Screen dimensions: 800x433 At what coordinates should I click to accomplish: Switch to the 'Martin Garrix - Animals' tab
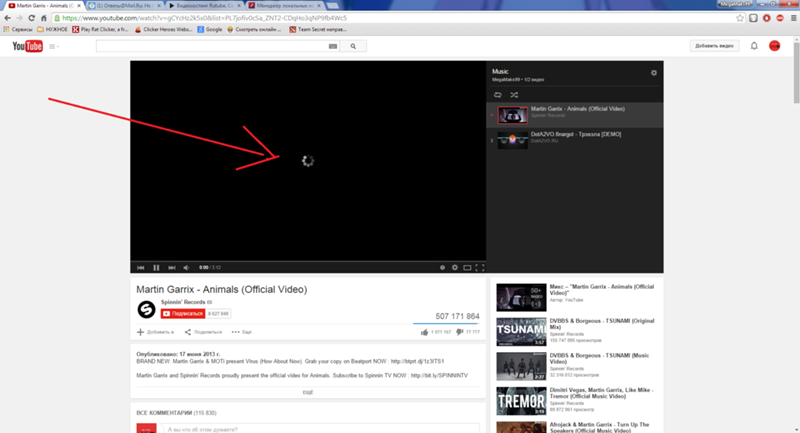(x=44, y=5)
